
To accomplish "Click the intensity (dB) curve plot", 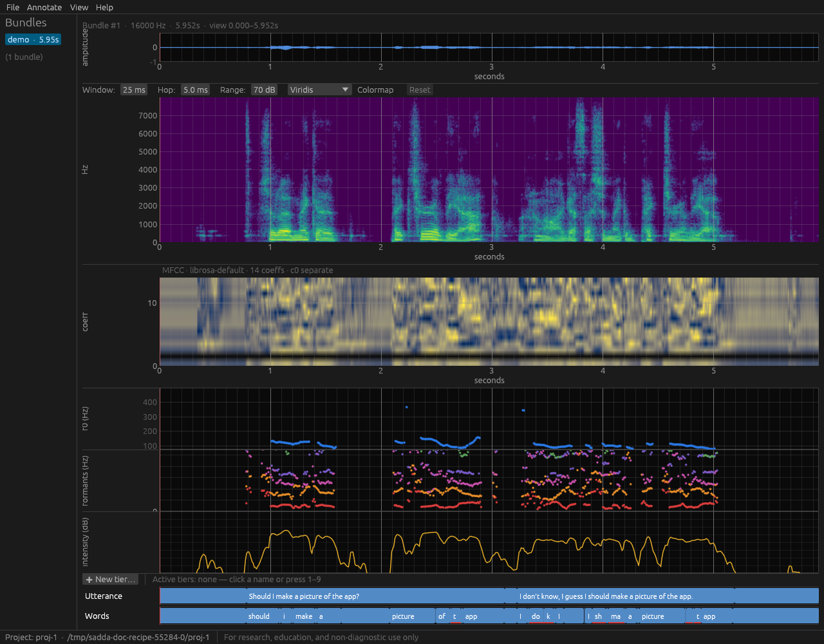I will (489, 543).
